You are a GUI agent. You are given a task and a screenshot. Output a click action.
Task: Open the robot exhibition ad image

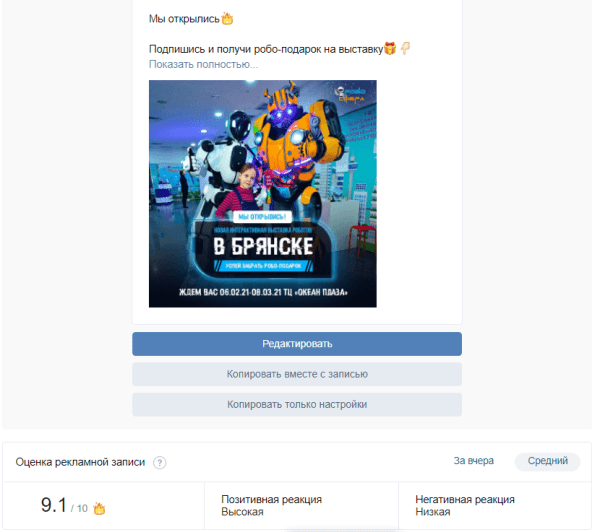coord(262,194)
